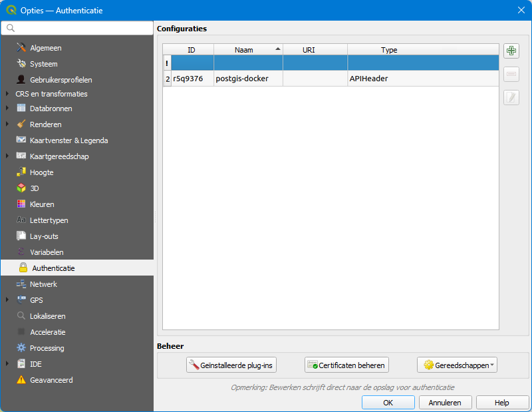Viewport: 532px width, 412px height.
Task: Open the Lokaliseren magnifier icon
Action: [22, 315]
